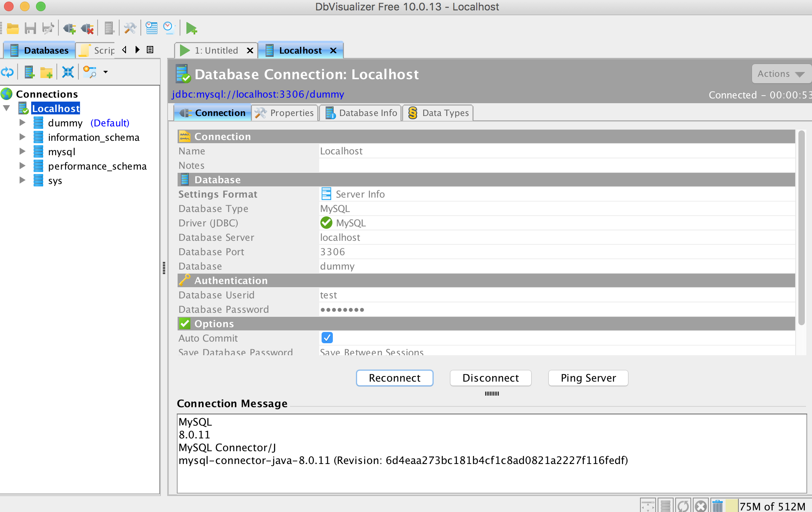Click the empty Notes field
Image resolution: width=812 pixels, height=512 pixels.
coord(557,166)
